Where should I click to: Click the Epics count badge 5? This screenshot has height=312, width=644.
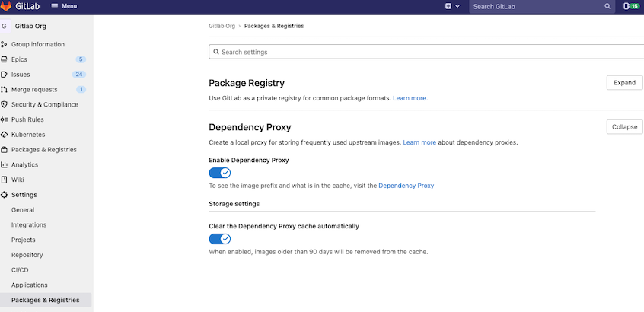point(81,59)
